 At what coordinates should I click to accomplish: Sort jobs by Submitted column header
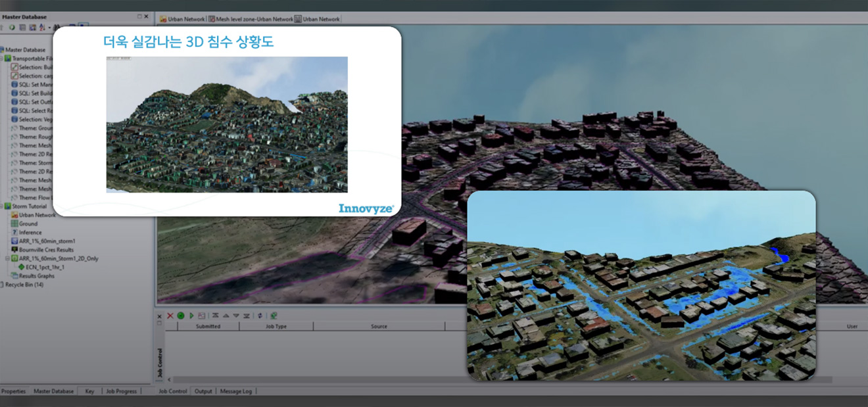208,326
